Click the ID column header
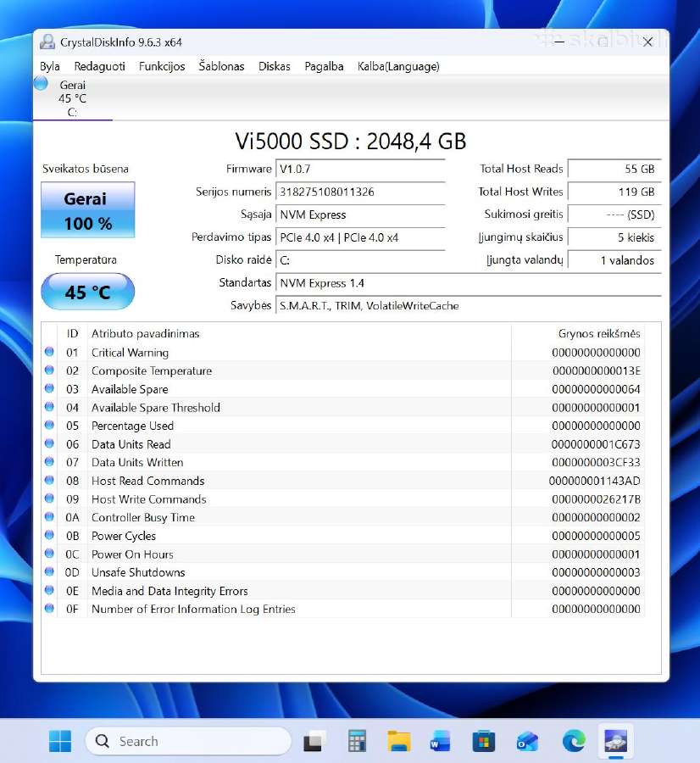Viewport: 700px width, 763px height. point(72,333)
